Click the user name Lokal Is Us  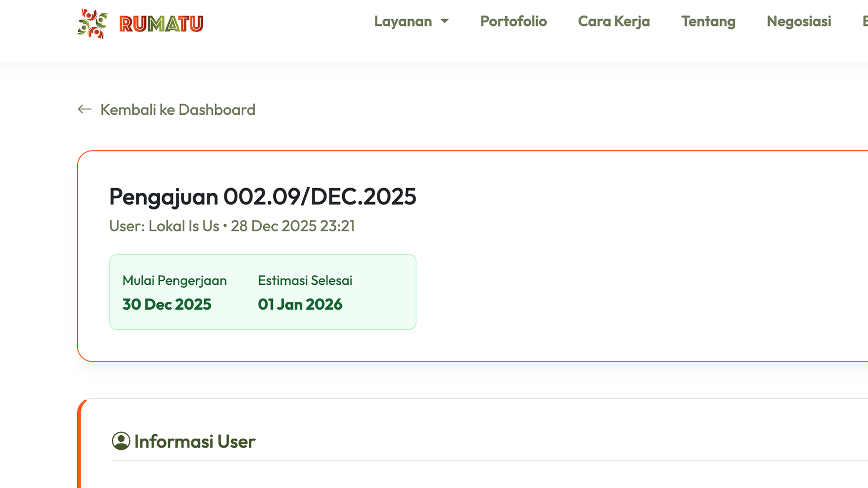(x=184, y=226)
